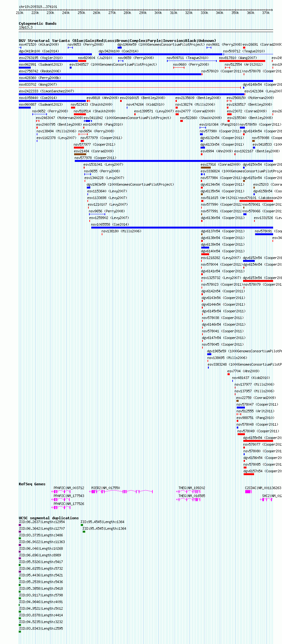Select variant esv22759 (Conrad2009)
The width and height of the screenshot is (282, 644).
coord(256,398)
